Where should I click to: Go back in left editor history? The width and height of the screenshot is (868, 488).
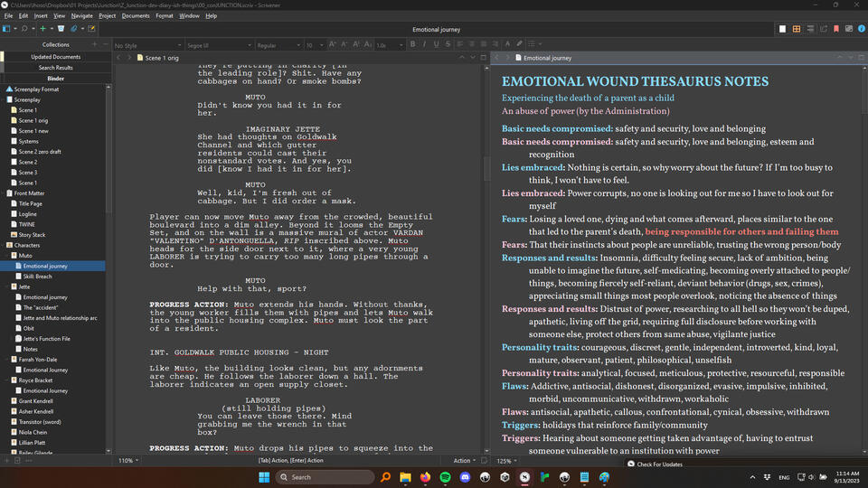(x=118, y=58)
